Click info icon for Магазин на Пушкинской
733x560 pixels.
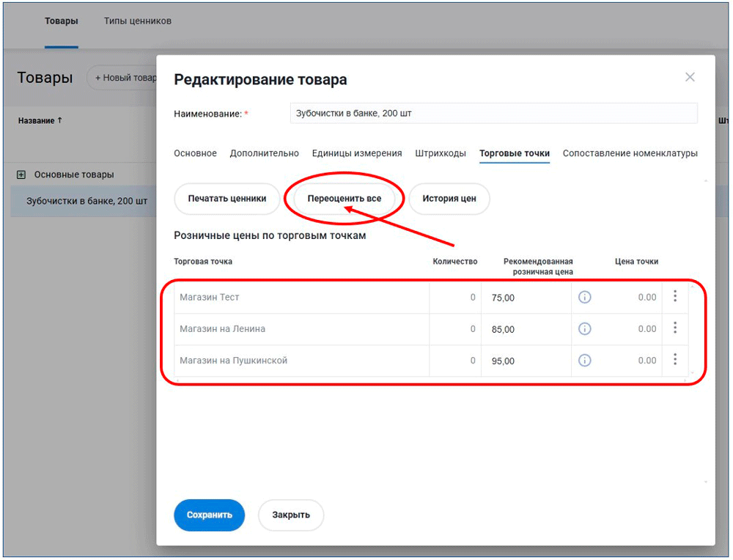pos(584,361)
